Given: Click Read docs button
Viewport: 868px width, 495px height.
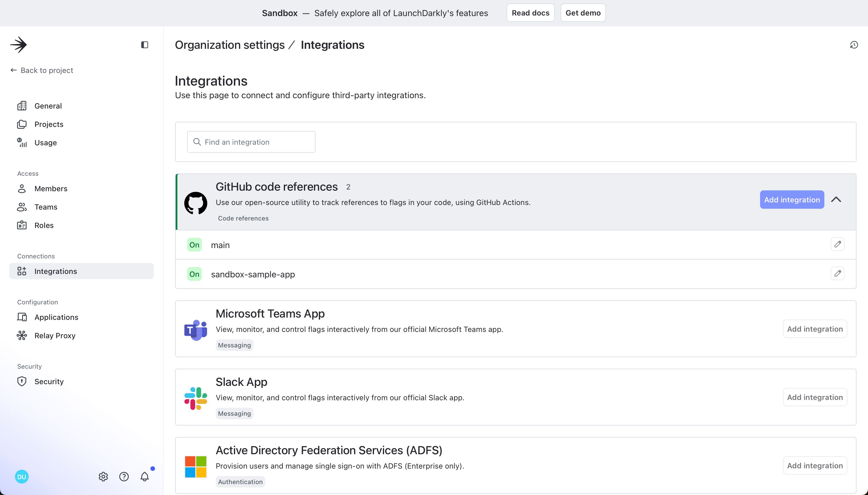Looking at the screenshot, I should click(530, 13).
